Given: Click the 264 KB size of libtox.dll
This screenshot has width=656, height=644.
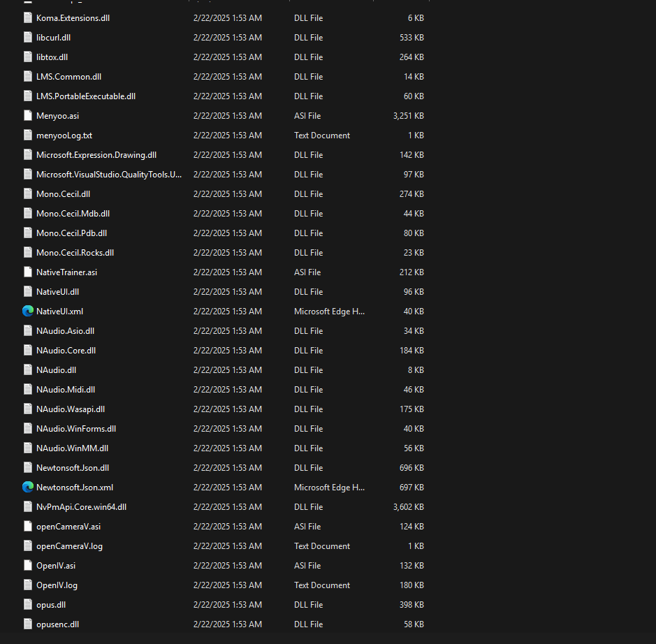Looking at the screenshot, I should coord(411,57).
